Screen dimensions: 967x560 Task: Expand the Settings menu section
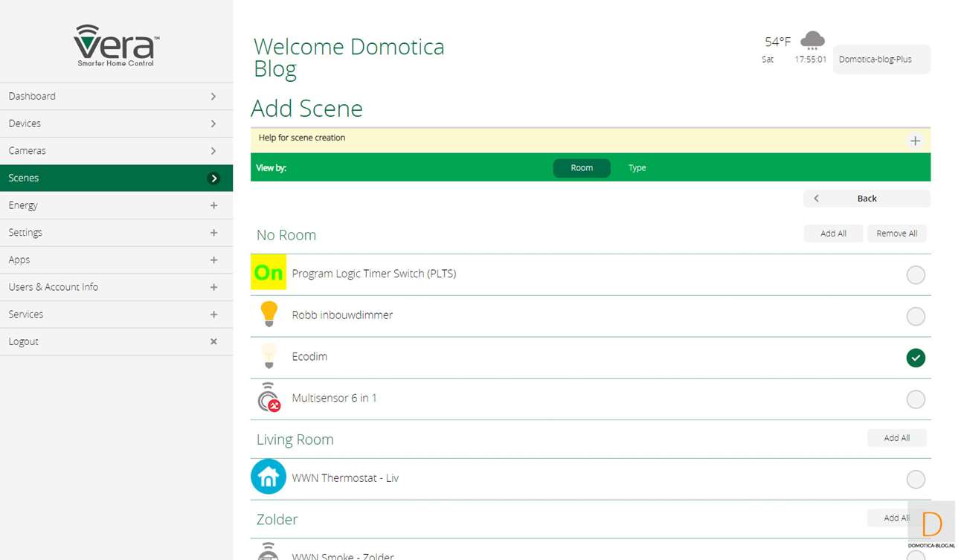click(x=213, y=233)
